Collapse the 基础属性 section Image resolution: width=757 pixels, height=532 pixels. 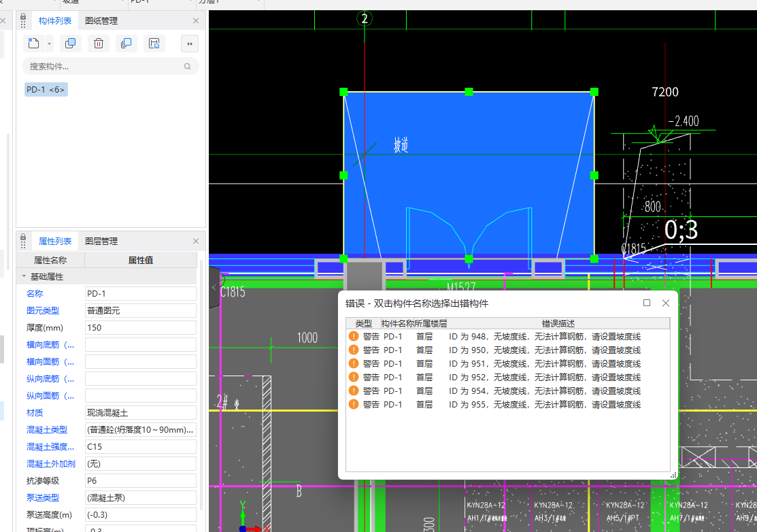click(24, 277)
